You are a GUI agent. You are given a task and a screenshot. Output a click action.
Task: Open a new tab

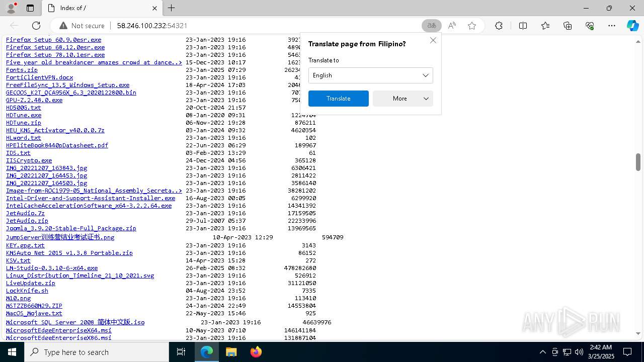[171, 8]
